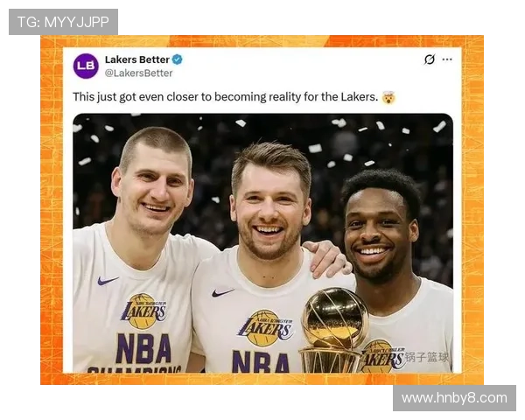The height and width of the screenshot is (420, 525).
Task: Click the blue verified badge
Action: tap(177, 59)
